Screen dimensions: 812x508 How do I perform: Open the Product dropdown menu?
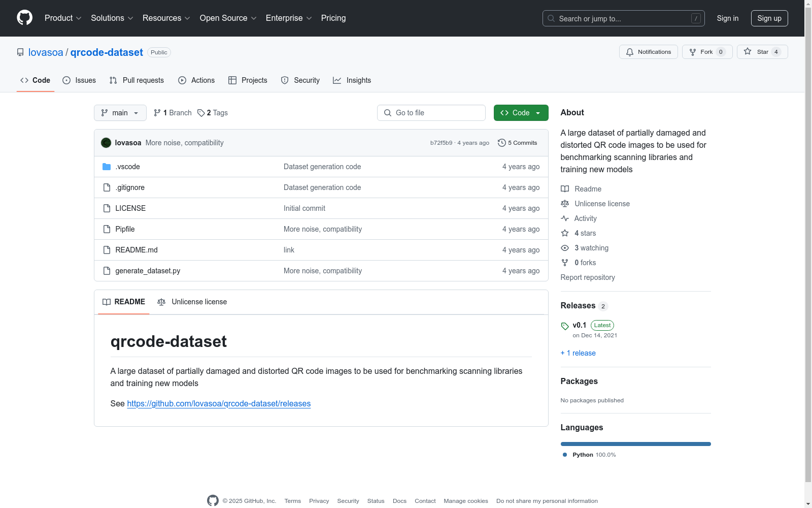[63, 18]
